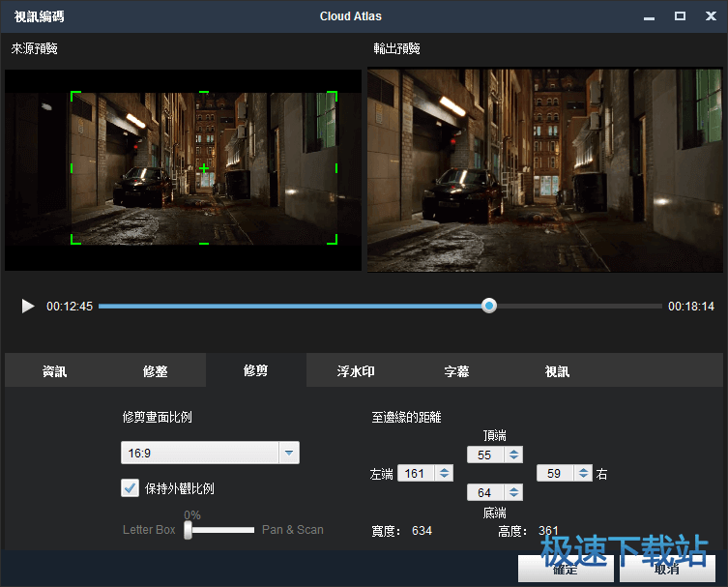Click the 右 stepper arrows
The width and height of the screenshot is (728, 587).
tap(583, 473)
